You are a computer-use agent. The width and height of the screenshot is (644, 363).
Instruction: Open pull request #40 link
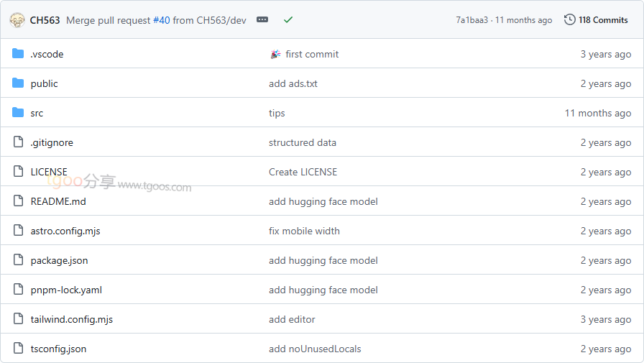(x=161, y=20)
